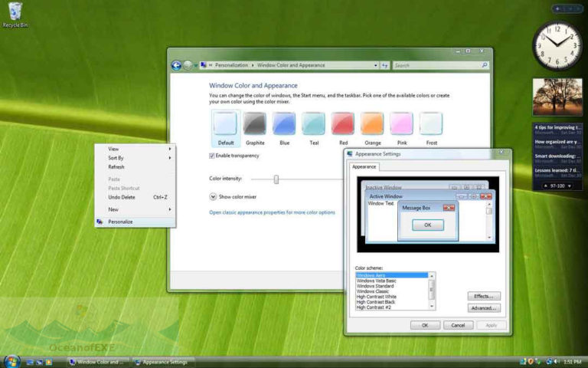Select the Orange window color
588x368 pixels.
coord(372,129)
